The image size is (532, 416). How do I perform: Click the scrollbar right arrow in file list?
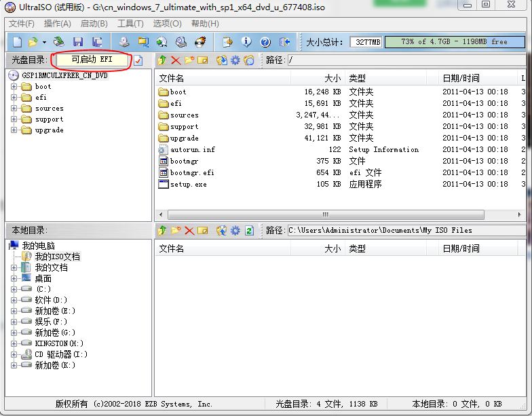pos(519,214)
